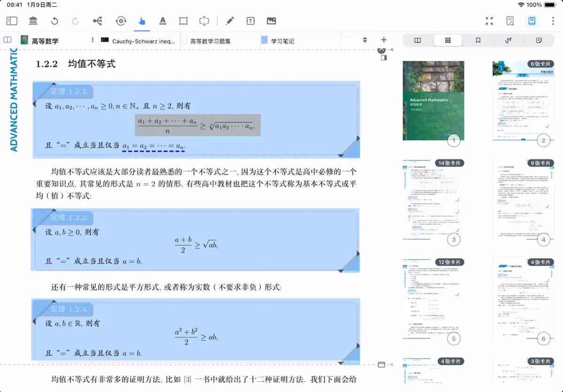This screenshot has height=392, width=563.
Task: Toggle split view icon left of tabs
Action: tap(8, 40)
